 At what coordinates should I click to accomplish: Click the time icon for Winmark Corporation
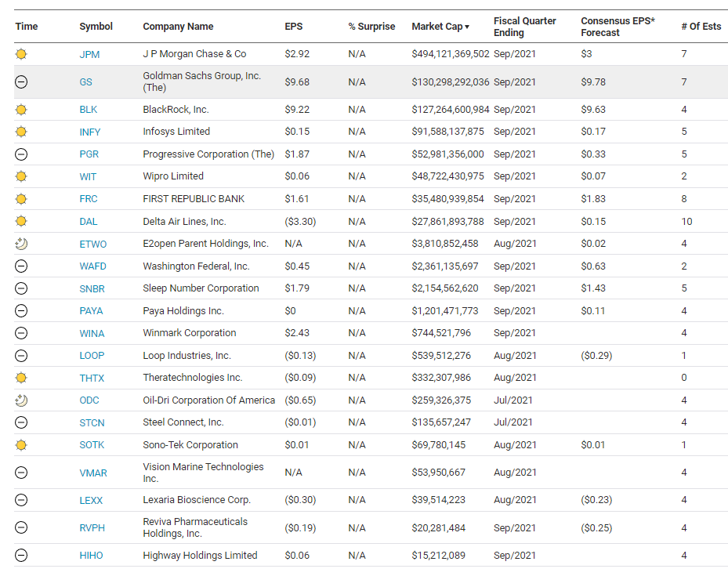(x=21, y=333)
